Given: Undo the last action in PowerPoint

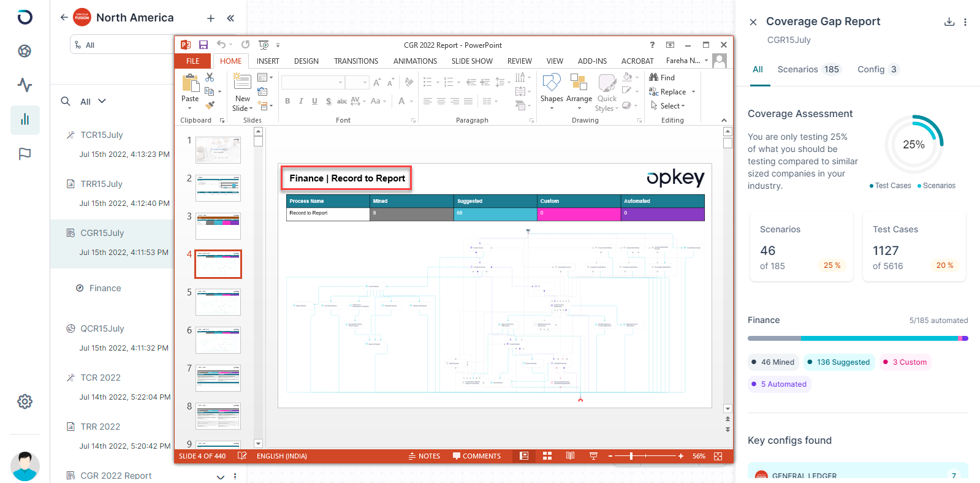Looking at the screenshot, I should pos(221,45).
